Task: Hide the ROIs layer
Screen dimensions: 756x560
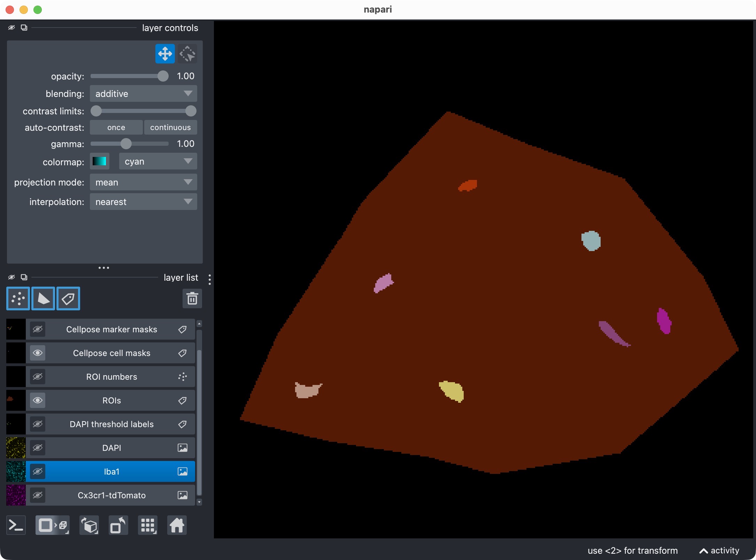Action: pos(38,401)
